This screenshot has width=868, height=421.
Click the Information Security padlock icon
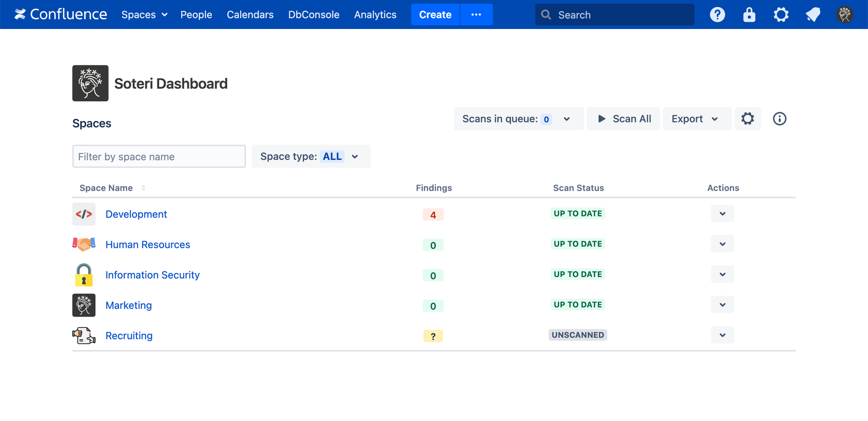click(x=84, y=275)
